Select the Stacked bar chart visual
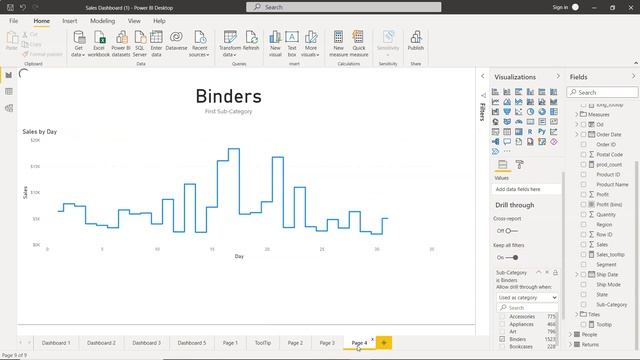The height and width of the screenshot is (360, 640). click(x=495, y=92)
